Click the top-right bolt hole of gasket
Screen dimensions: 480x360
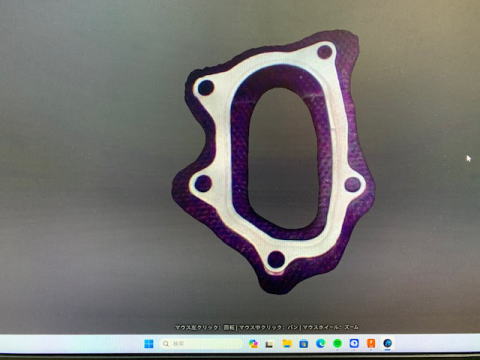pos(325,52)
